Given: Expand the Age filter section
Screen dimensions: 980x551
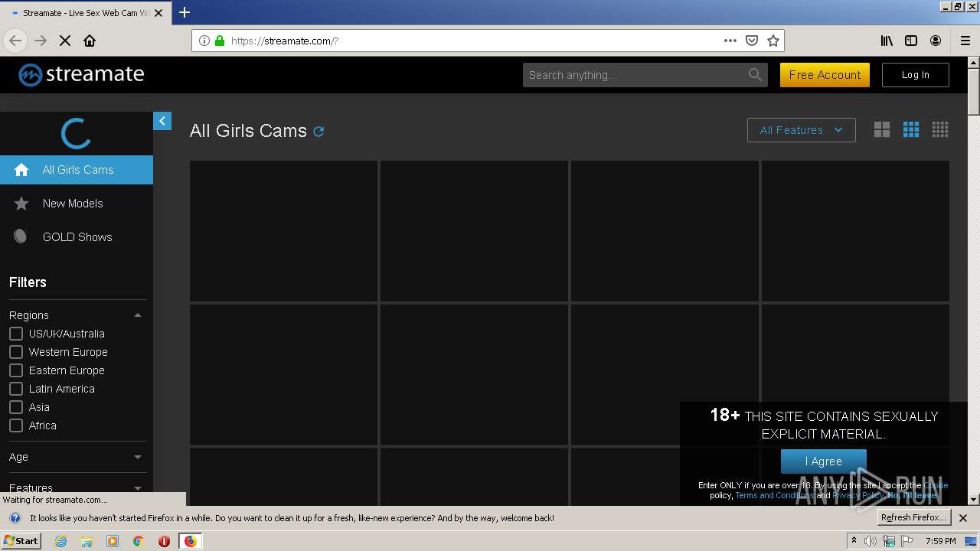Looking at the screenshot, I should tap(138, 457).
